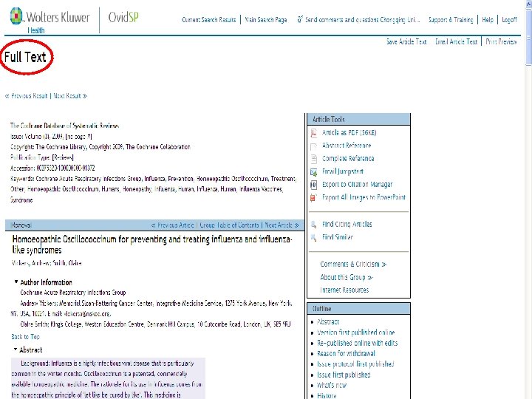Open Abstract Reference link
The width and height of the screenshot is (532, 399).
coord(347,146)
